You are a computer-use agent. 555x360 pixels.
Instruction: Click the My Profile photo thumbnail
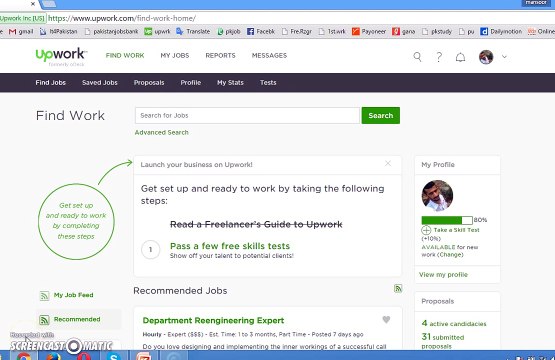click(x=437, y=195)
